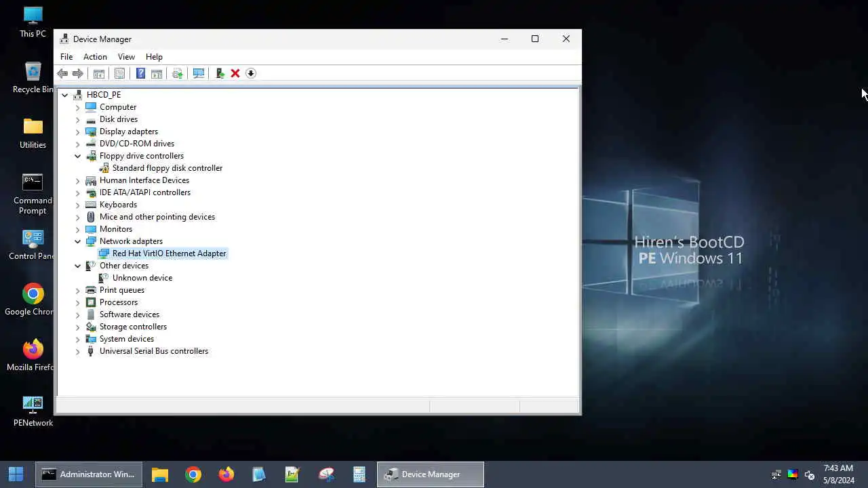Select Mice and other pointing devices

pos(157,217)
